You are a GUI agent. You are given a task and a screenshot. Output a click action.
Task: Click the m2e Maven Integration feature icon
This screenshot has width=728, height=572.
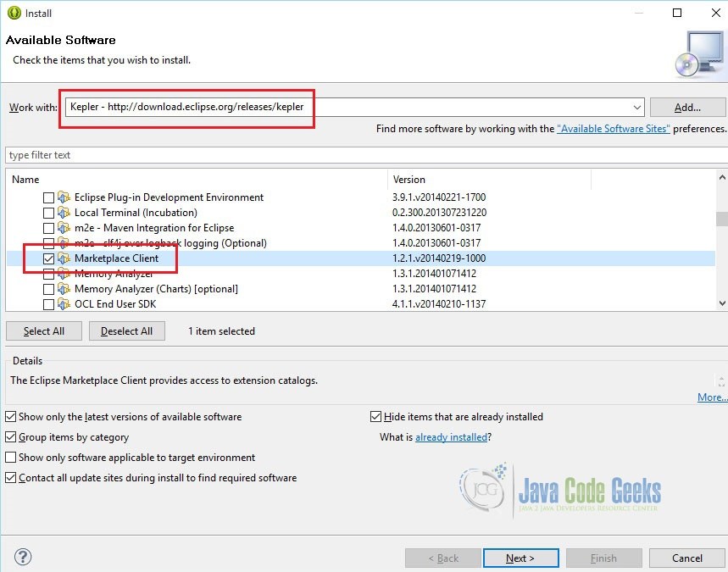coord(64,228)
